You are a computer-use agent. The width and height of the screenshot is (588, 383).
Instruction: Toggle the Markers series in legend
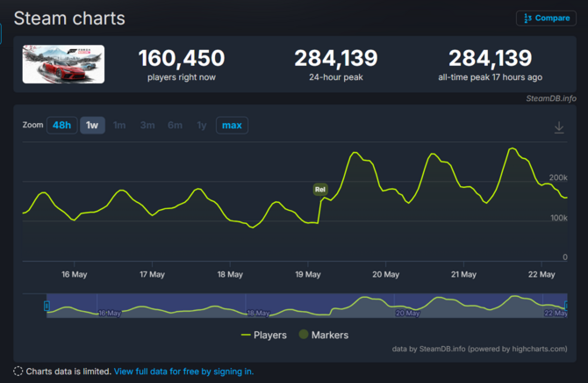tap(324, 335)
